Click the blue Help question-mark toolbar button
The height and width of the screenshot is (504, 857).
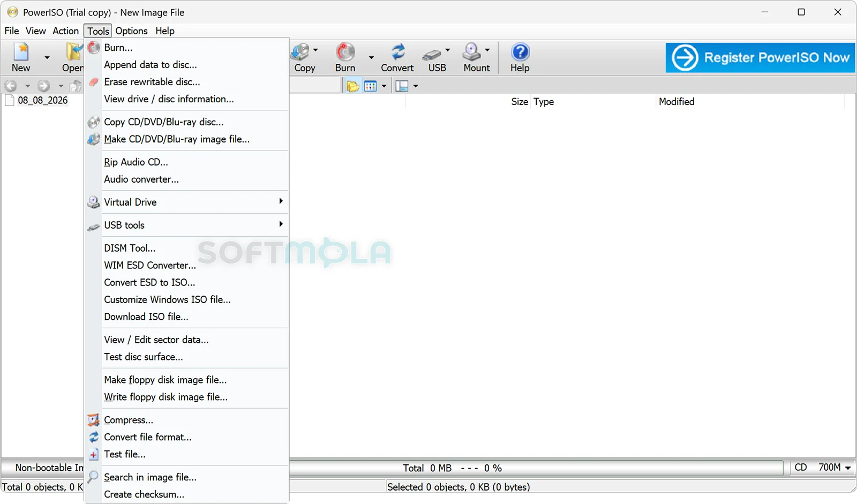click(x=520, y=57)
